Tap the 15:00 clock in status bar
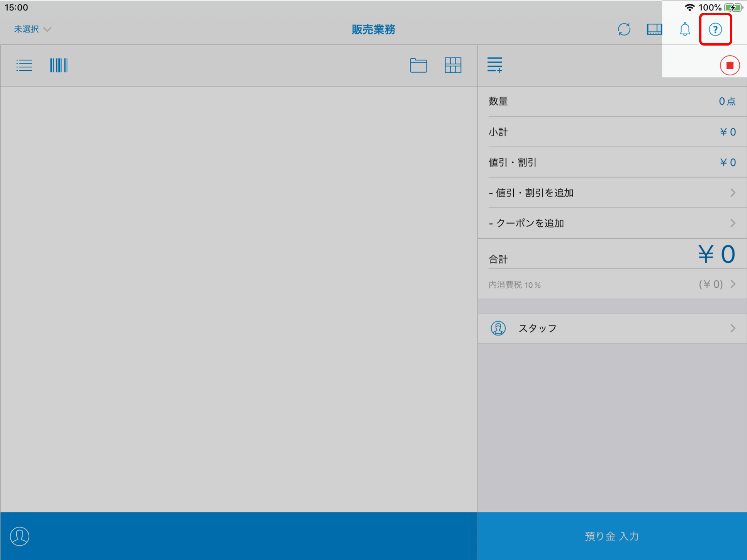The image size is (747, 560). tap(16, 7)
